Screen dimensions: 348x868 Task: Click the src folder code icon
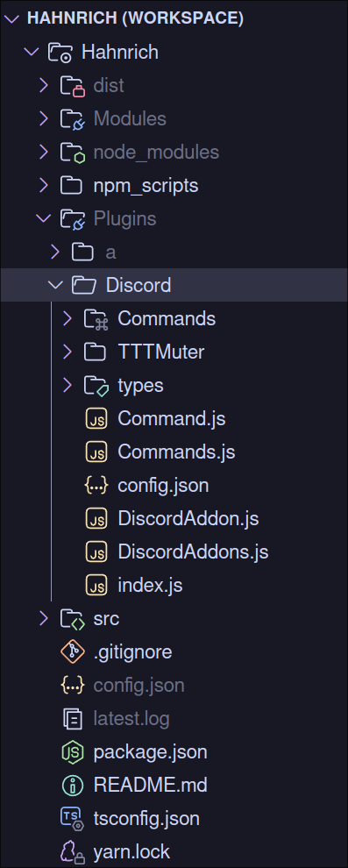(73, 619)
